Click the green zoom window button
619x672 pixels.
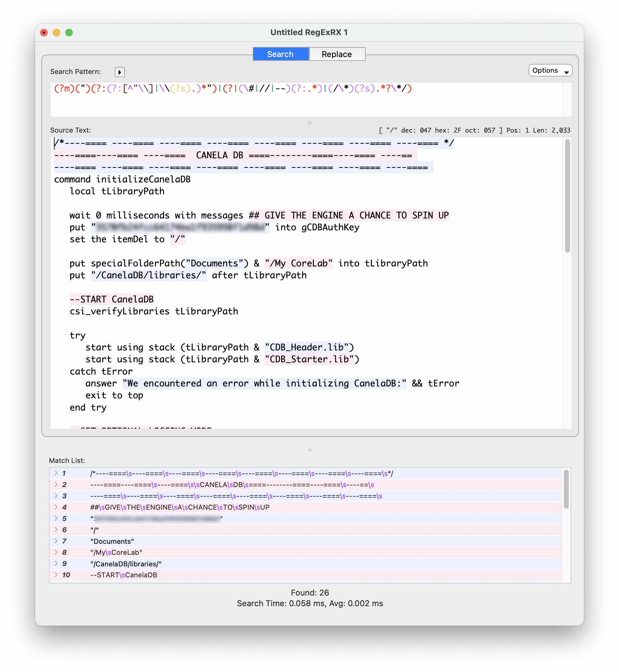[69, 33]
